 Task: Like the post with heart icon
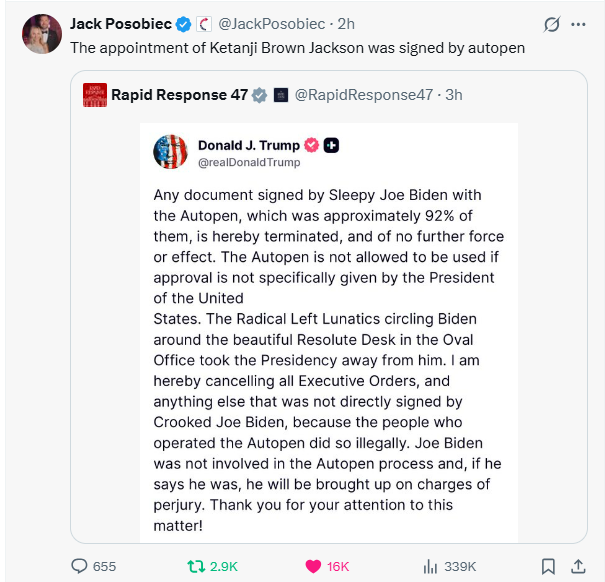[311, 566]
